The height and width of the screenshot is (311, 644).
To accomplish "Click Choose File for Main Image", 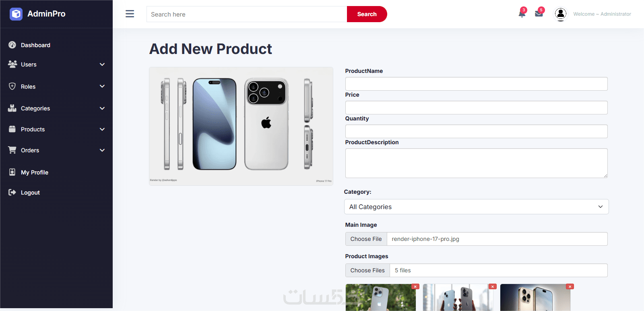I will tap(366, 239).
